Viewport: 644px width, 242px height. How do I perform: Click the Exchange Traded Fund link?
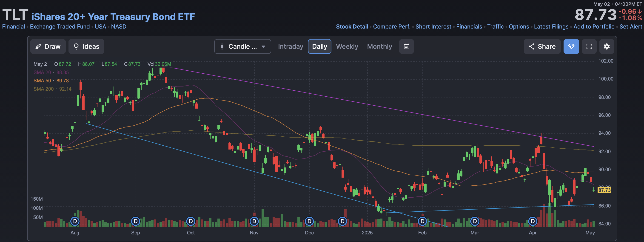(x=60, y=26)
